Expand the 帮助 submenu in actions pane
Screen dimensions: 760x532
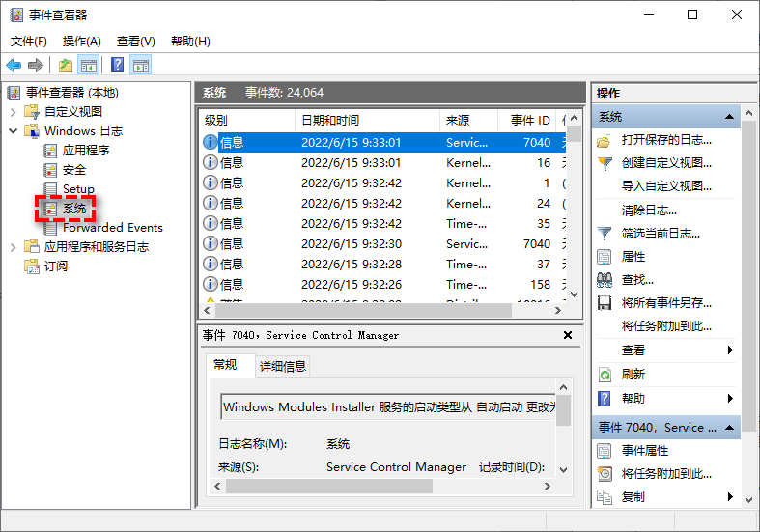730,398
